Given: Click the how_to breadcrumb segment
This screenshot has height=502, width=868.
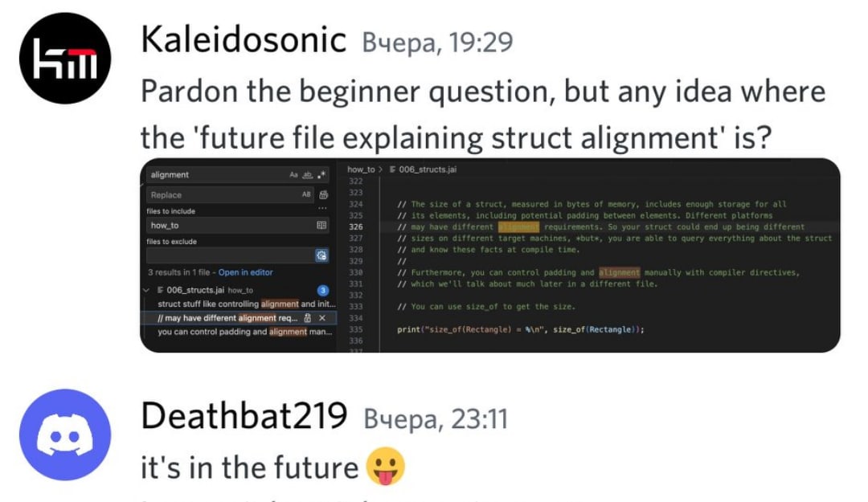Looking at the screenshot, I should [361, 169].
